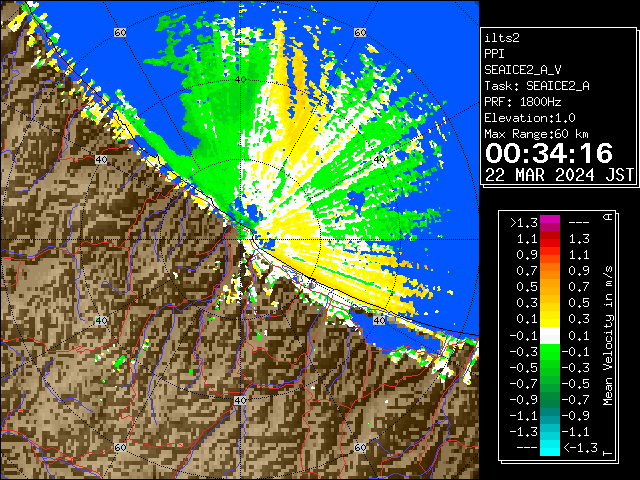Select the 'ilts2' radar site label
640x480 pixels.
[502, 38]
